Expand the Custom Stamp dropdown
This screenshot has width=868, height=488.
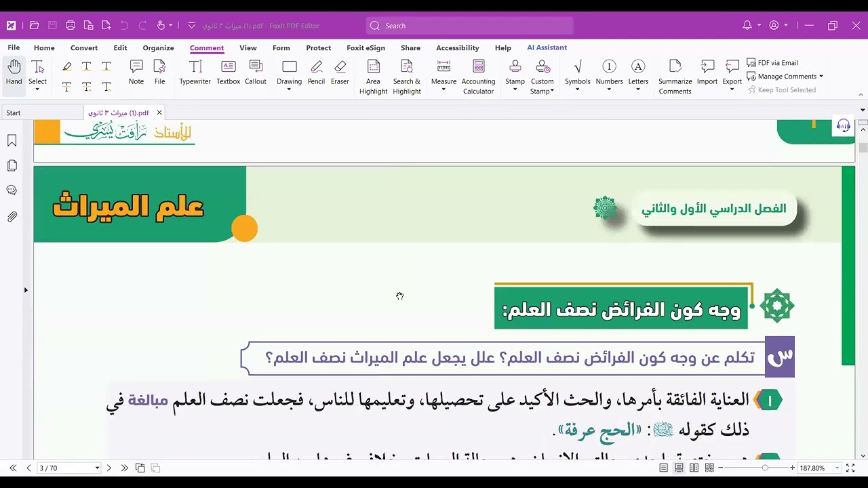click(552, 91)
